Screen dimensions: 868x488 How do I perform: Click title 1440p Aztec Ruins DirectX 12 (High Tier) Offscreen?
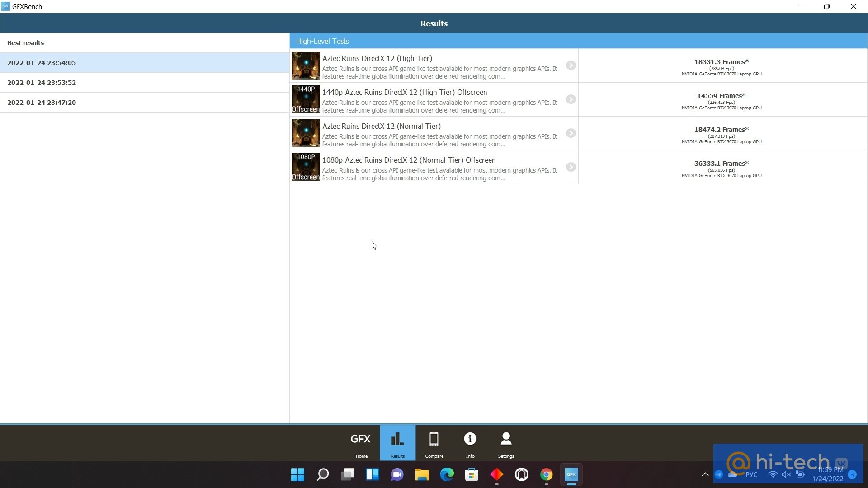click(x=405, y=92)
